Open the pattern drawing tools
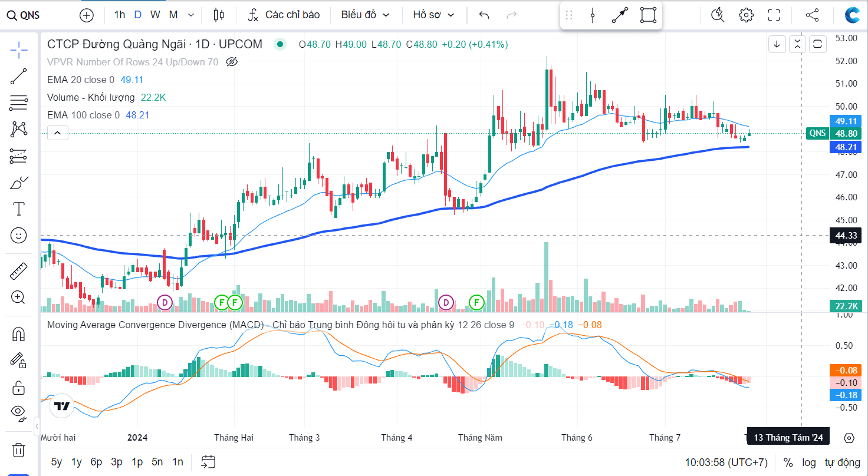The width and height of the screenshot is (868, 476). tap(19, 129)
